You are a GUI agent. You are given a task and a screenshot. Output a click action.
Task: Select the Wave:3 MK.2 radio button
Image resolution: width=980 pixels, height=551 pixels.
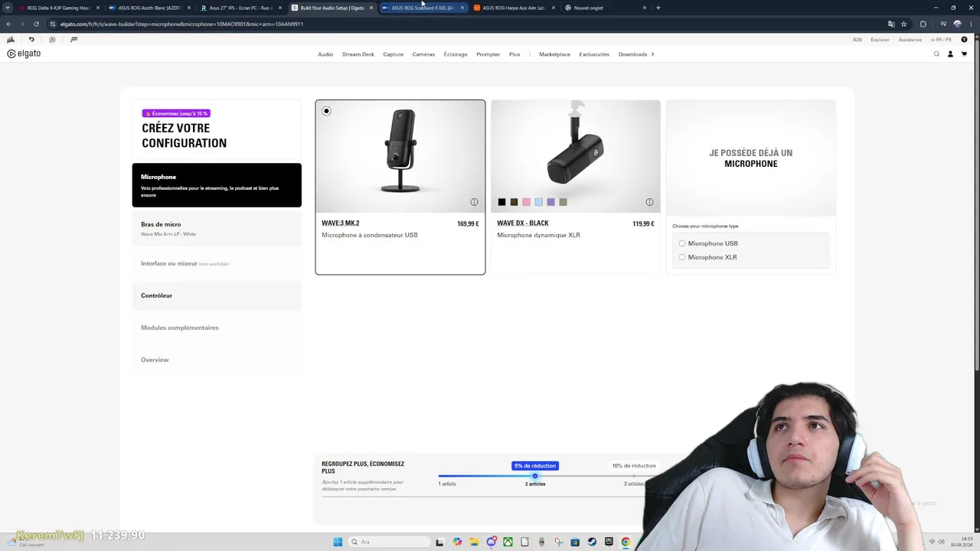point(326,111)
